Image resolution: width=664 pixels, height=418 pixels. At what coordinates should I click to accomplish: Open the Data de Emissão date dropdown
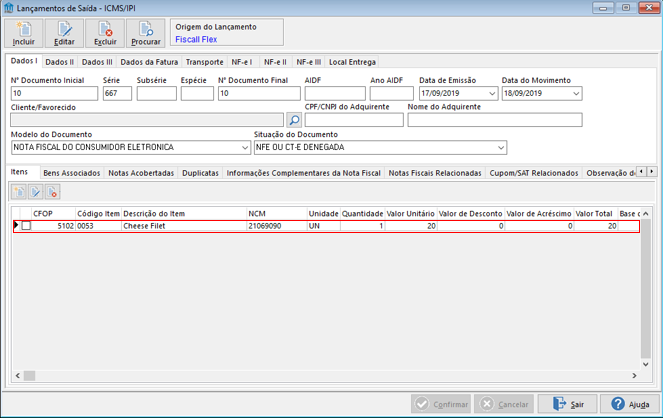click(492, 93)
